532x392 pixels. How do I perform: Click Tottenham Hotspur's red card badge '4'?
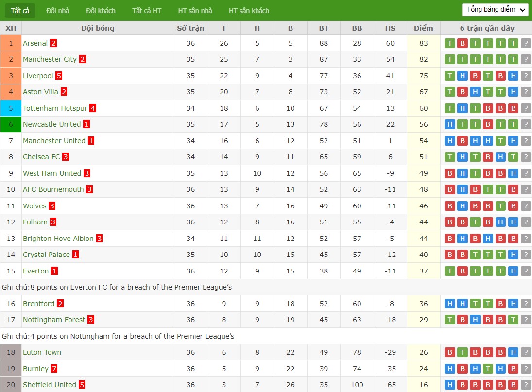93,108
